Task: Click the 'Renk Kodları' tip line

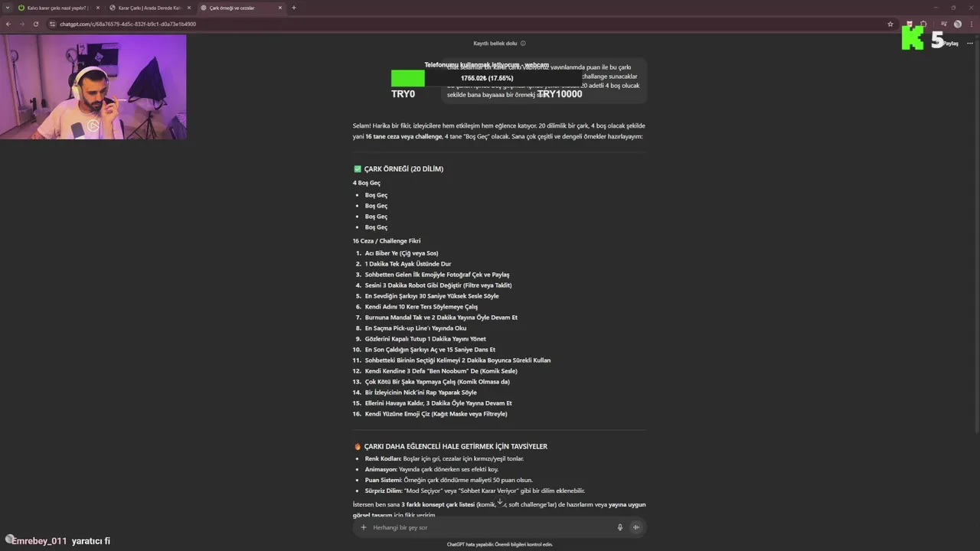Action: (x=444, y=458)
